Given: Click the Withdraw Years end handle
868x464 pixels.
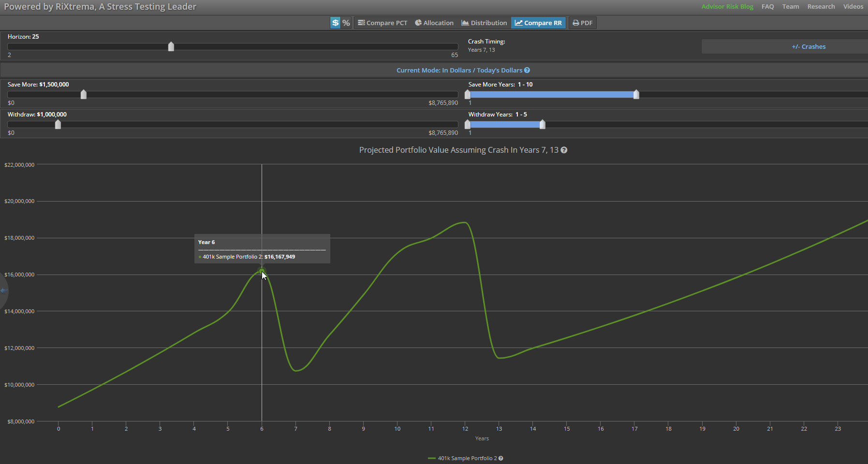Looking at the screenshot, I should click(543, 125).
